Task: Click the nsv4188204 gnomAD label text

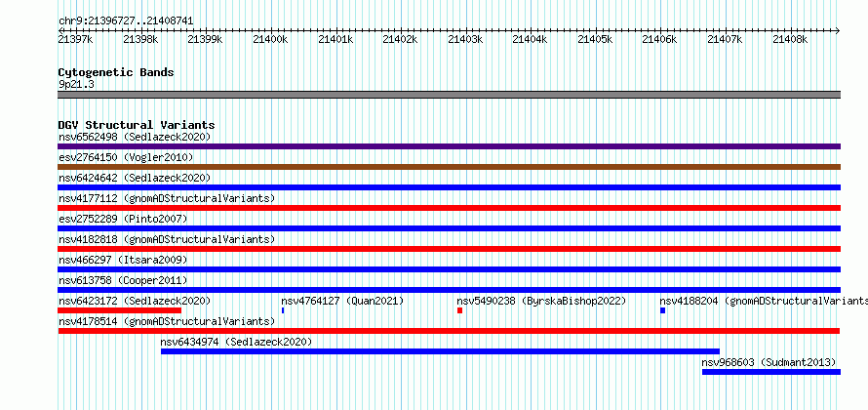Action: click(764, 301)
